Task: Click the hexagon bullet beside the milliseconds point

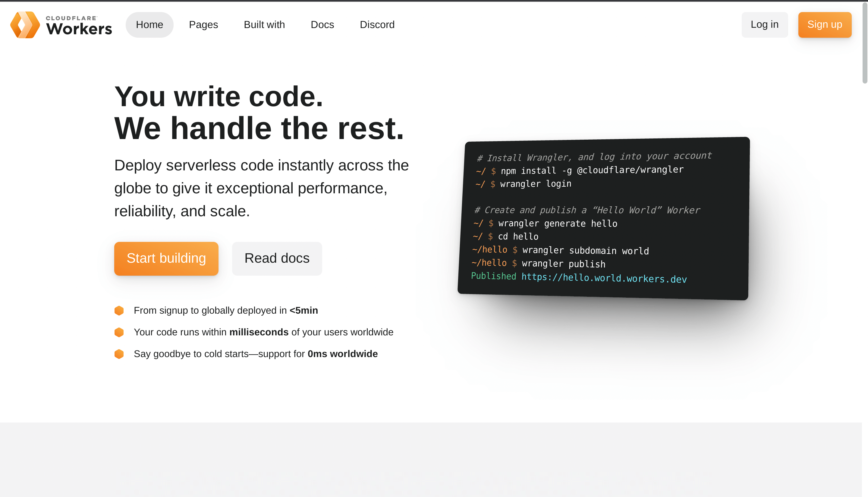Action: (x=119, y=332)
